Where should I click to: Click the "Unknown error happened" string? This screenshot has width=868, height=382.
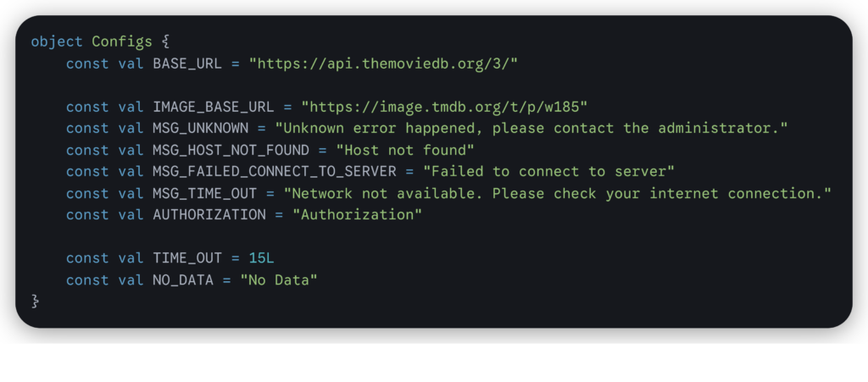click(x=531, y=129)
